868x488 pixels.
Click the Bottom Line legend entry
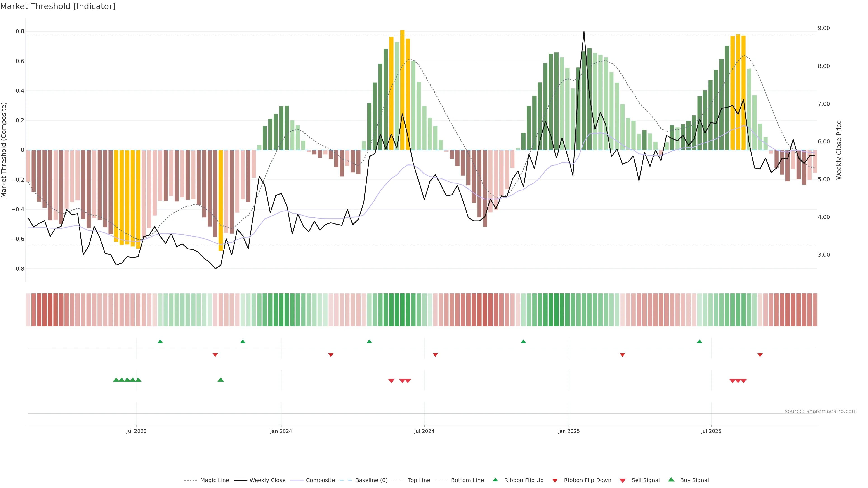pyautogui.click(x=467, y=480)
